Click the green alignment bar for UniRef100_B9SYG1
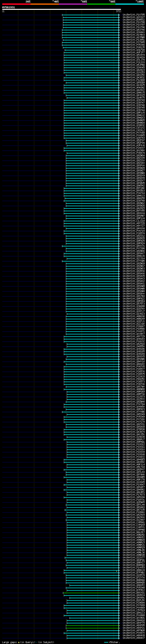The height and width of the screenshot is (644, 146). (91, 593)
